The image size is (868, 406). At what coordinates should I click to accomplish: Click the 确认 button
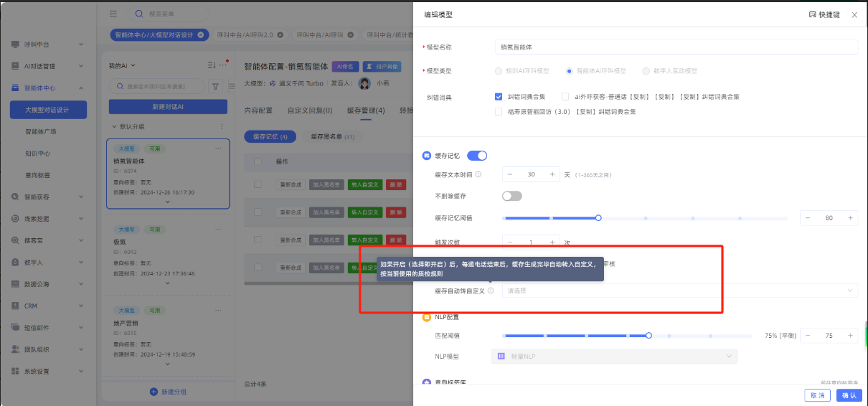(849, 395)
